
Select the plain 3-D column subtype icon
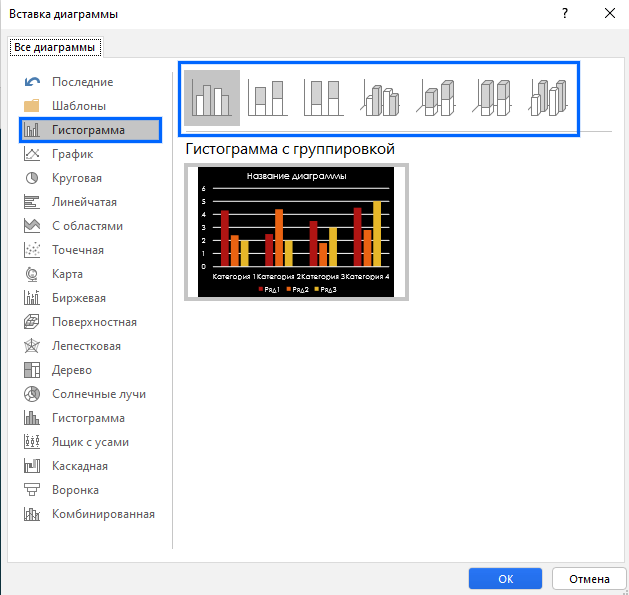(549, 98)
